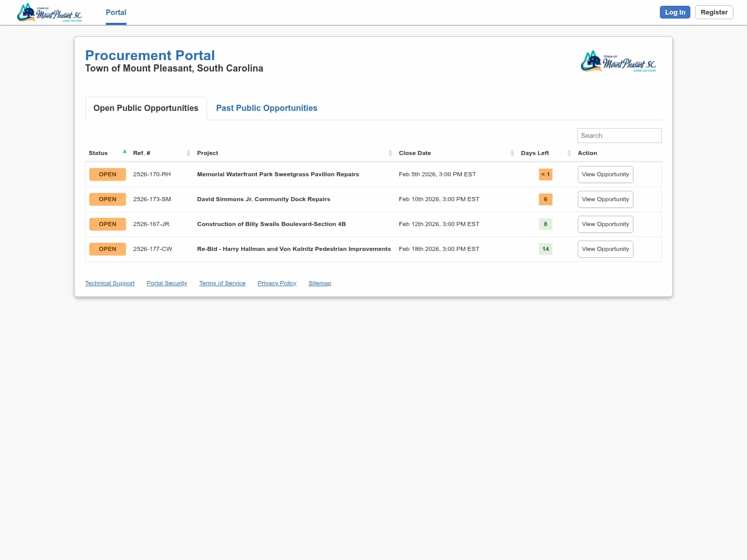Click the Mount Pleasant logo in top navbar

pyautogui.click(x=49, y=12)
